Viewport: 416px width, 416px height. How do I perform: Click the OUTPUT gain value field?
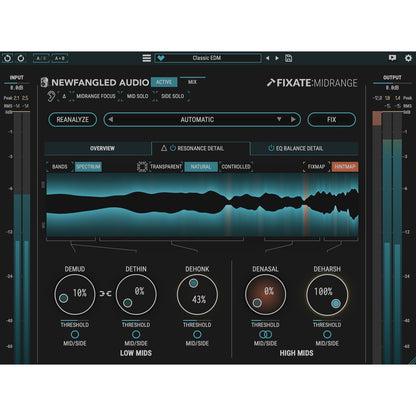point(392,88)
